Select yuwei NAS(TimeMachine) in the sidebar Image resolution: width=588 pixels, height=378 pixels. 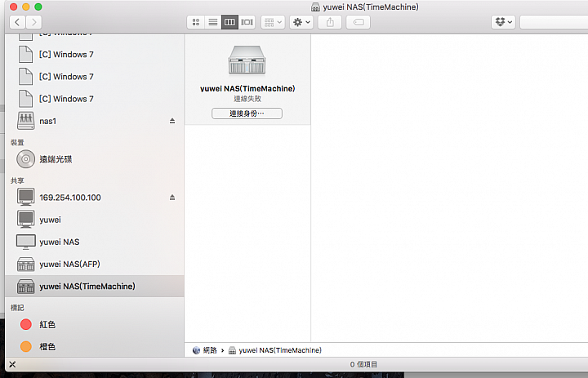click(x=95, y=286)
